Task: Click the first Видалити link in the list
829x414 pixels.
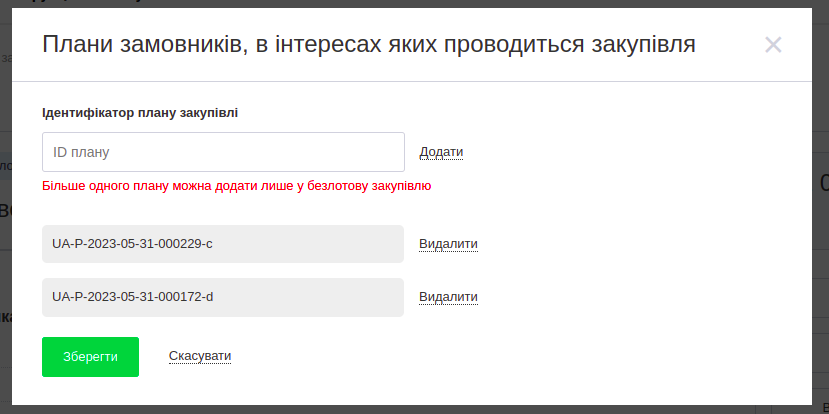Action: pos(448,244)
